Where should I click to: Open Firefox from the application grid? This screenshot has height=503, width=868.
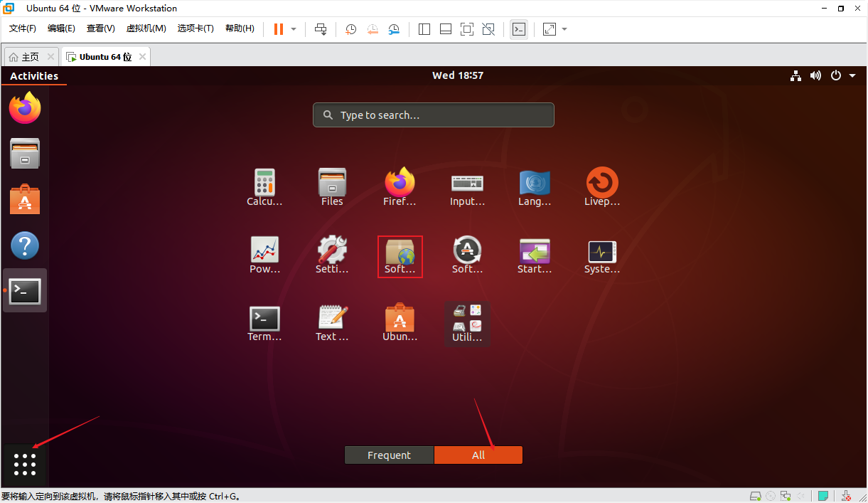point(400,188)
